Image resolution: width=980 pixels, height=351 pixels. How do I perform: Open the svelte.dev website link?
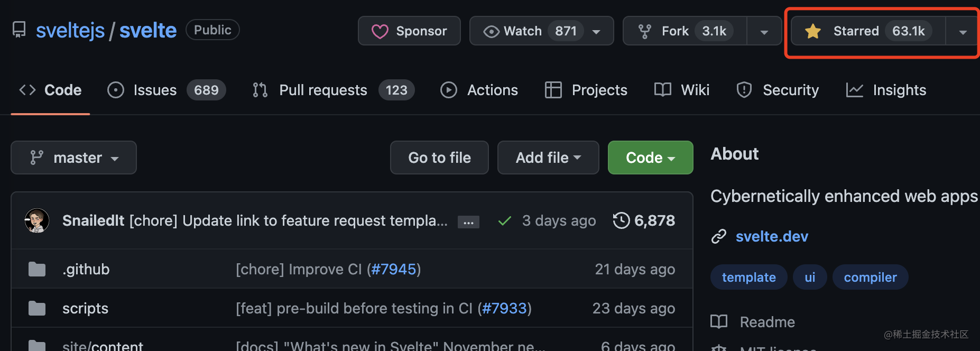772,236
